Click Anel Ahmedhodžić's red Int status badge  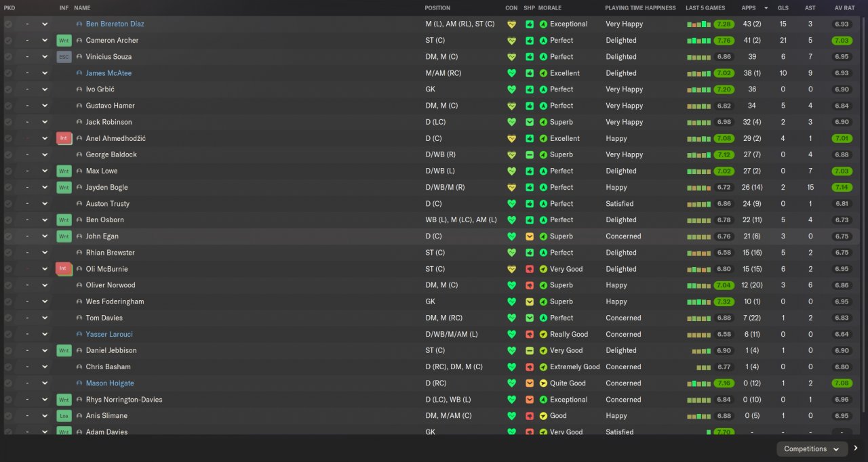click(x=64, y=138)
